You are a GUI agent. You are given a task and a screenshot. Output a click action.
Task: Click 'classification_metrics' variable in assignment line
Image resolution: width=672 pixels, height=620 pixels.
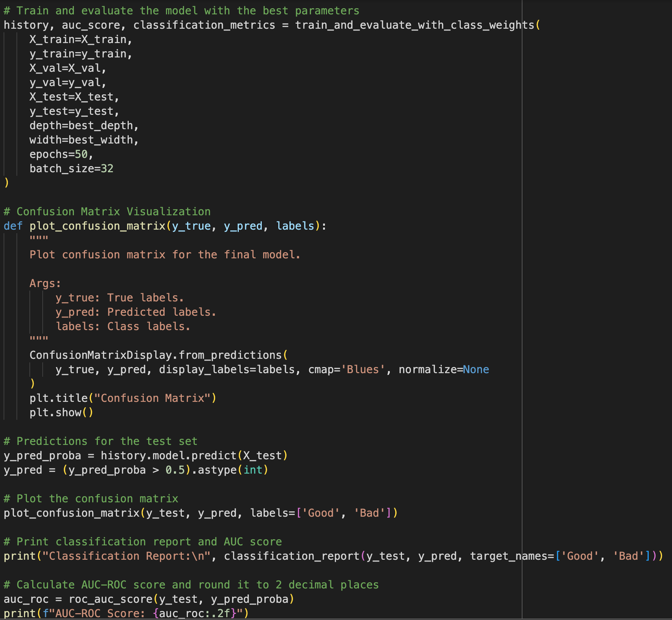204,25
